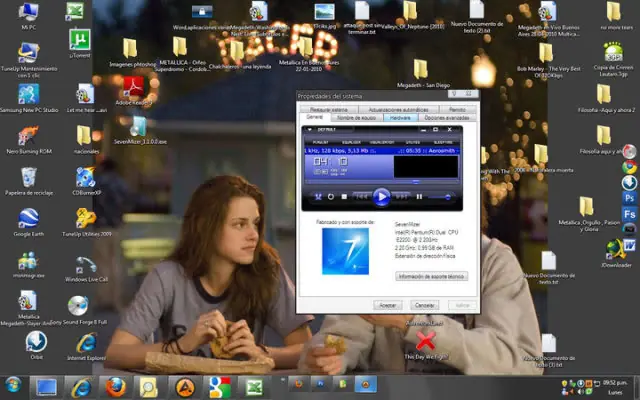Open the Megadeth - San Diego folder
Image resolution: width=640 pixels, height=400 pixels.
point(420,69)
